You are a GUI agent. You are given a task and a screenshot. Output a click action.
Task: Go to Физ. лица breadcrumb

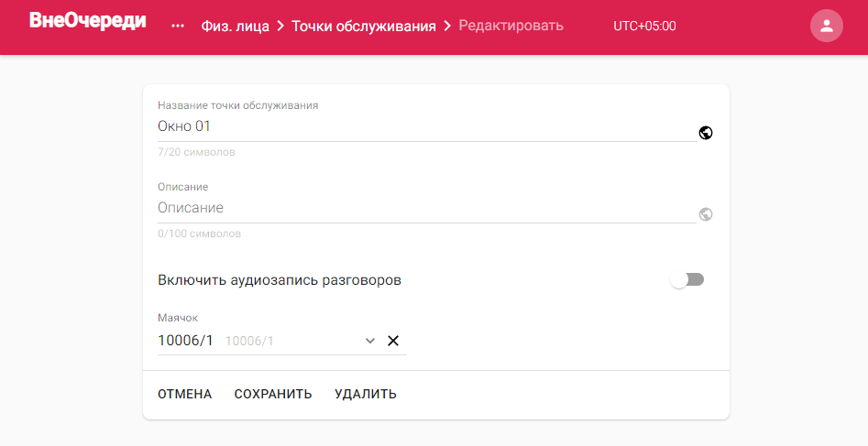click(x=236, y=26)
